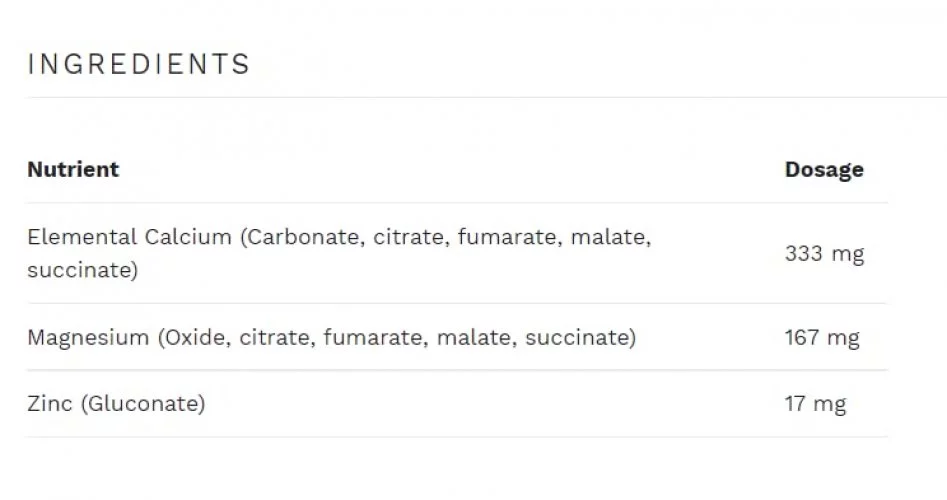Click the Zinc nutrient name
947x500 pixels.
pos(50,403)
